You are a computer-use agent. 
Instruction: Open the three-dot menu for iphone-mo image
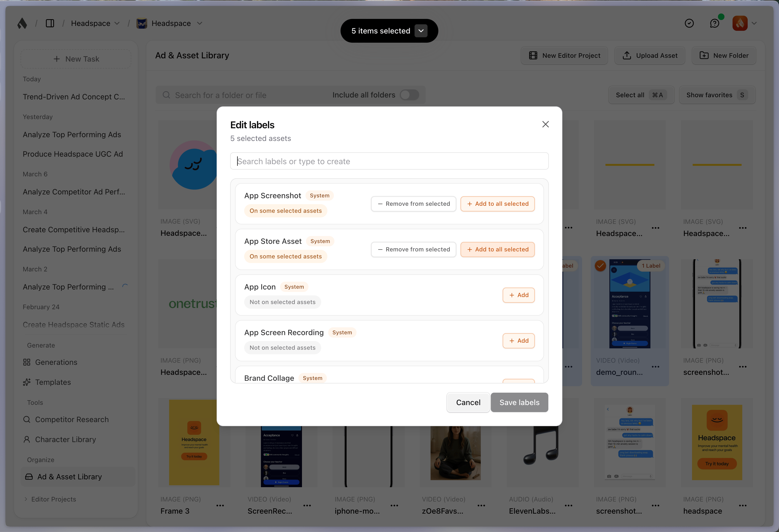394,505
